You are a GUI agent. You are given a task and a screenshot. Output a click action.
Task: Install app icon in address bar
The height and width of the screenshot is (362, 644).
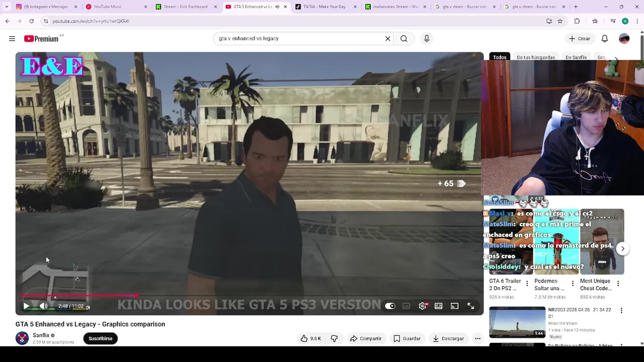pyautogui.click(x=549, y=21)
